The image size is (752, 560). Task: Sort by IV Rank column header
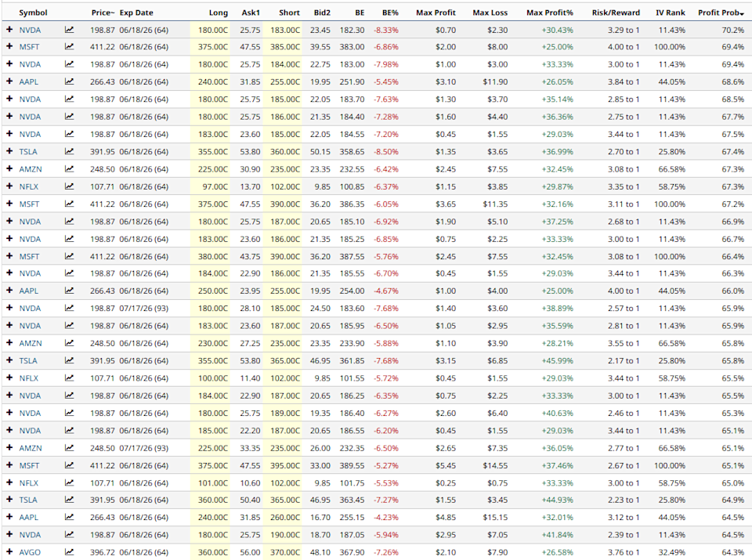point(669,13)
